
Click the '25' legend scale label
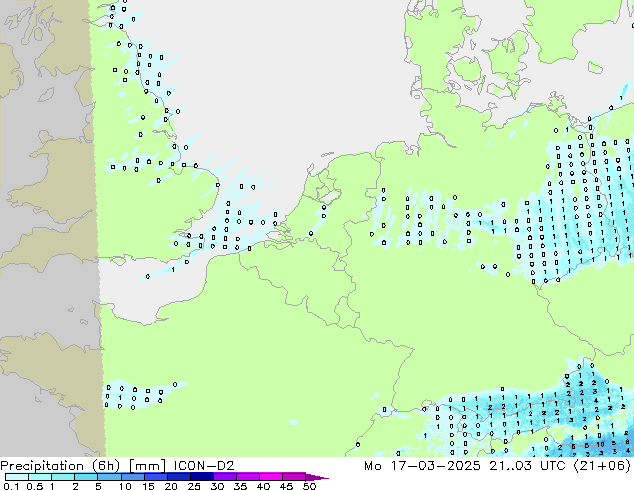(x=194, y=486)
